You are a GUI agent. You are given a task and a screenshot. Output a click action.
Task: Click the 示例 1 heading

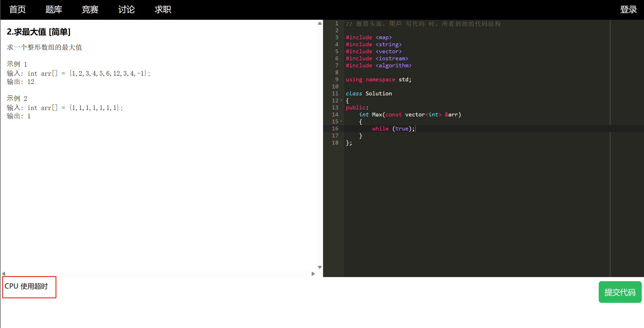click(x=17, y=64)
